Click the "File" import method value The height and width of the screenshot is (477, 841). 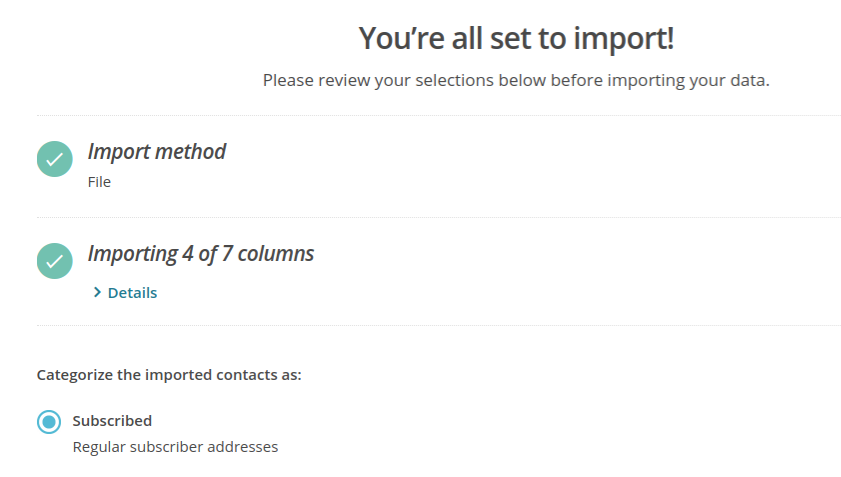[99, 182]
